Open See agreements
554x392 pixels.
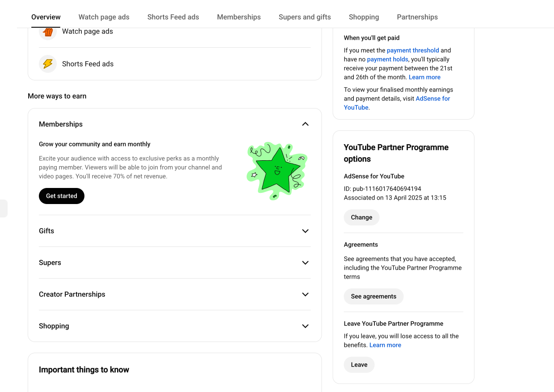(x=374, y=296)
